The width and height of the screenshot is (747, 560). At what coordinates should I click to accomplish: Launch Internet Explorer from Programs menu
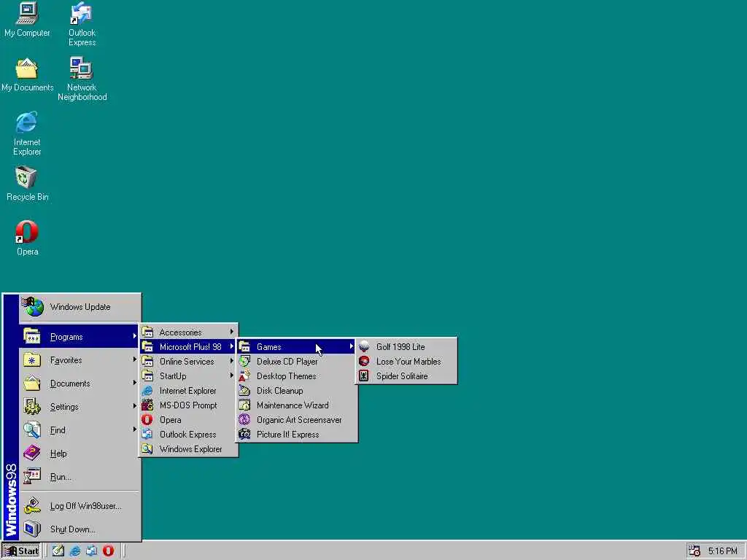tap(189, 391)
